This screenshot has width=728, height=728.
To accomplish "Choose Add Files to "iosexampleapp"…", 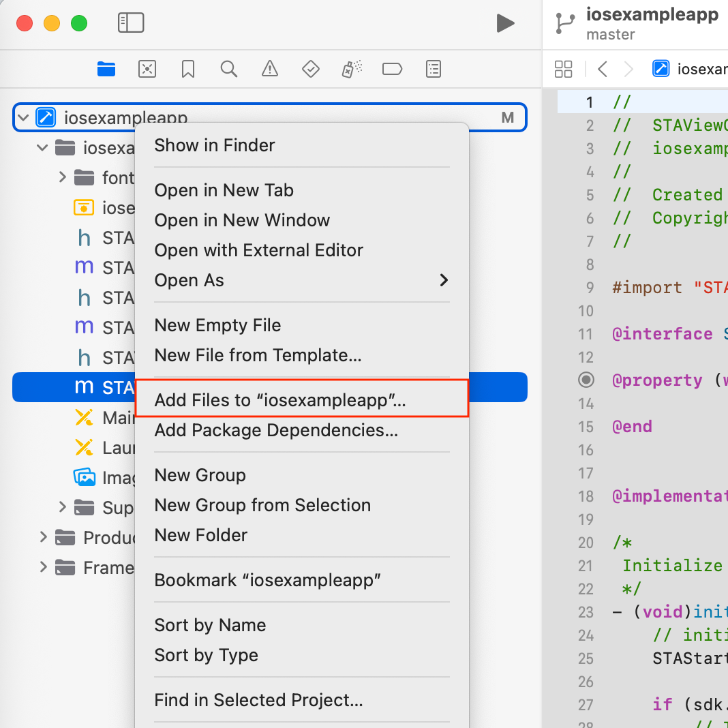I will [x=302, y=399].
